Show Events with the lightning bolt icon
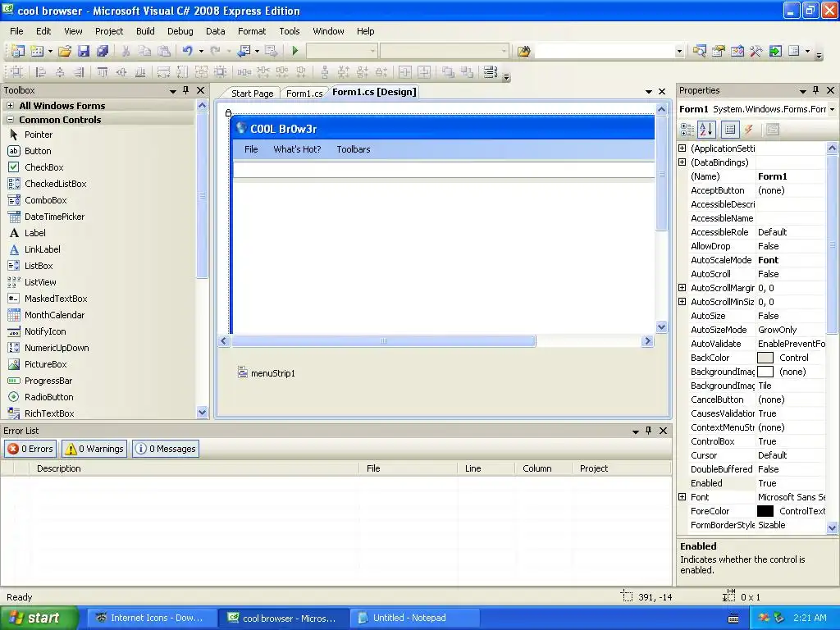Image resolution: width=840 pixels, height=630 pixels. tap(748, 129)
